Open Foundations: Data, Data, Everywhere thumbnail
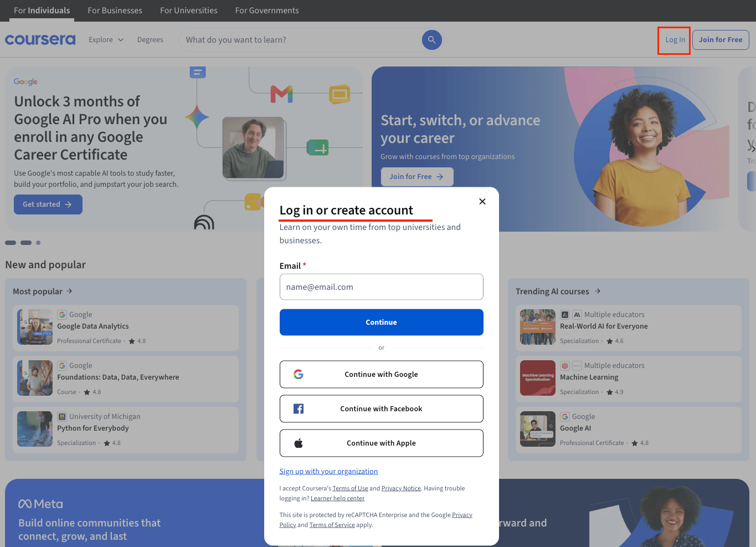The image size is (756, 547). (35, 378)
